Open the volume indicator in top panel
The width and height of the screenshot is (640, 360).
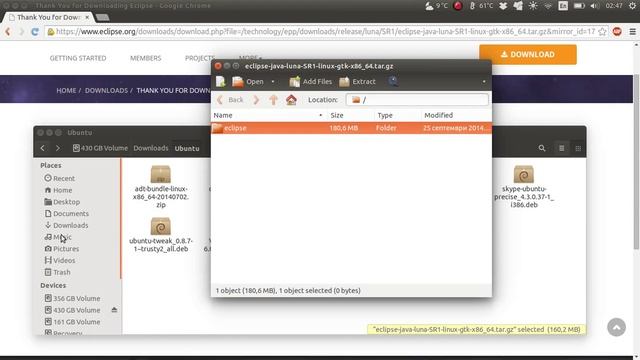click(595, 6)
